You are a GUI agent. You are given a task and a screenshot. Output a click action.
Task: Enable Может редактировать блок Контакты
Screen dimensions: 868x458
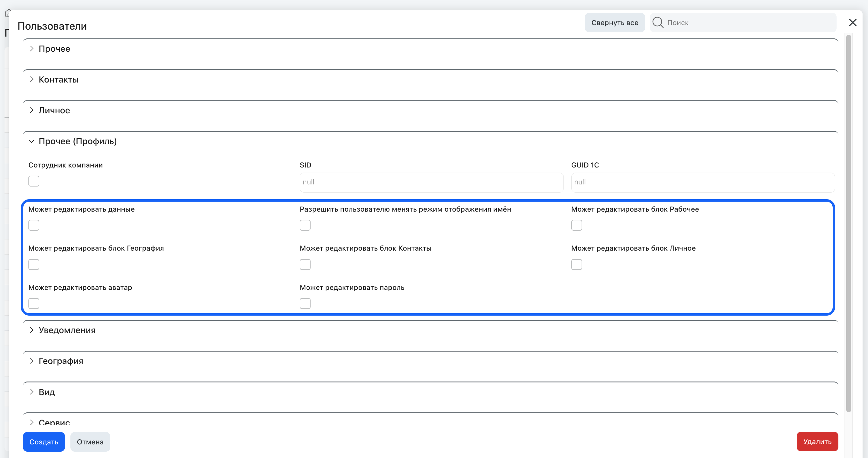point(305,265)
